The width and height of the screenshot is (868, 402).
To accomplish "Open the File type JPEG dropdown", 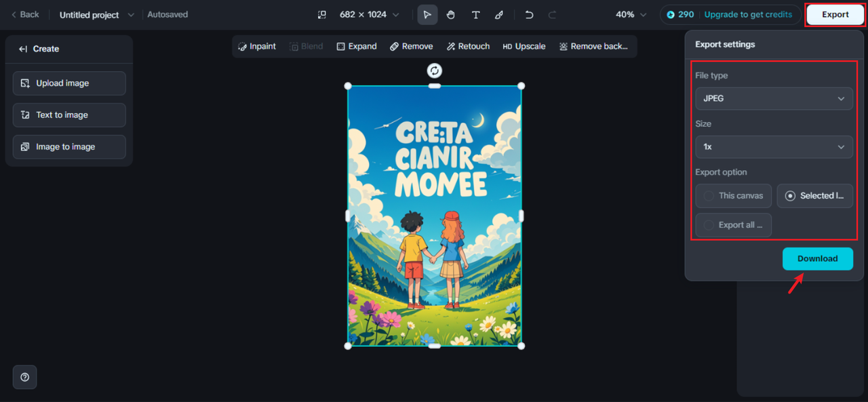I will coord(774,98).
